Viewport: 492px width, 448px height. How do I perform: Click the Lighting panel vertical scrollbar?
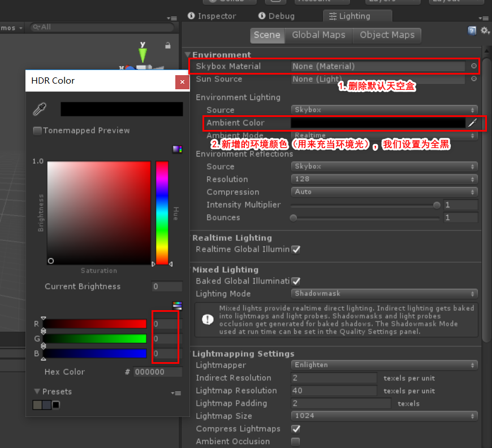[487, 201]
